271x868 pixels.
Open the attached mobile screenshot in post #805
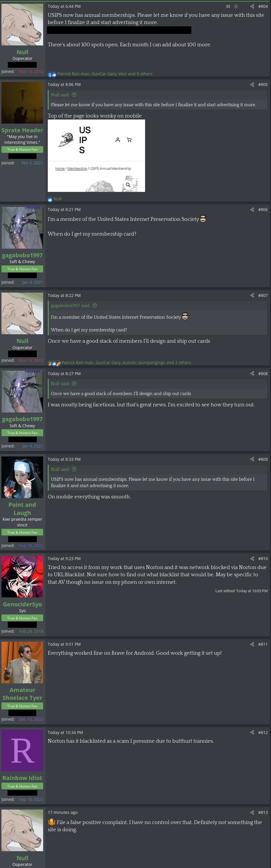[x=96, y=156]
